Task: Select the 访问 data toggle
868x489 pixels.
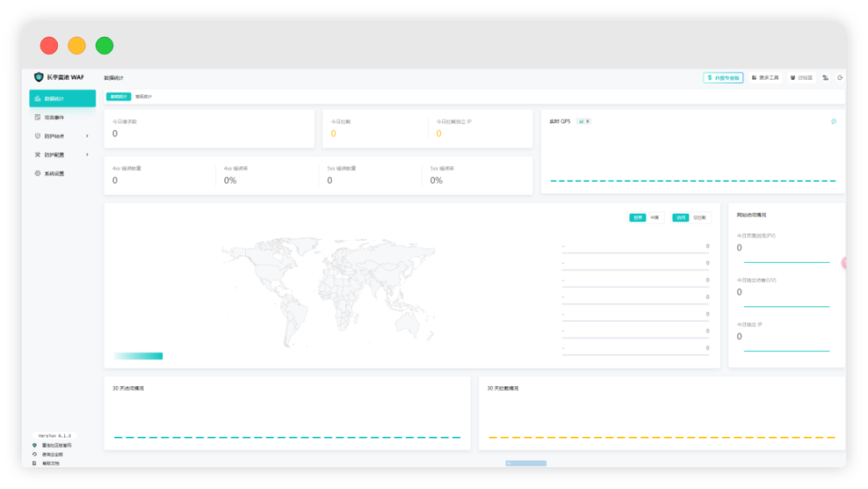Action: coord(681,218)
